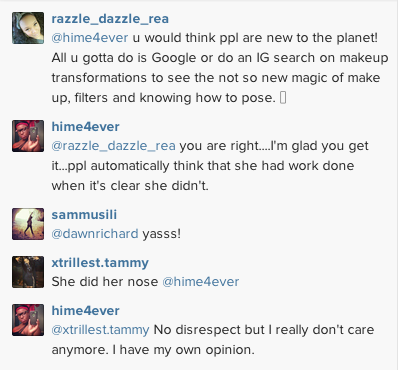Click the 'She did her nose' comment text
Viewport: 398px width, 370px height.
[x=105, y=282]
